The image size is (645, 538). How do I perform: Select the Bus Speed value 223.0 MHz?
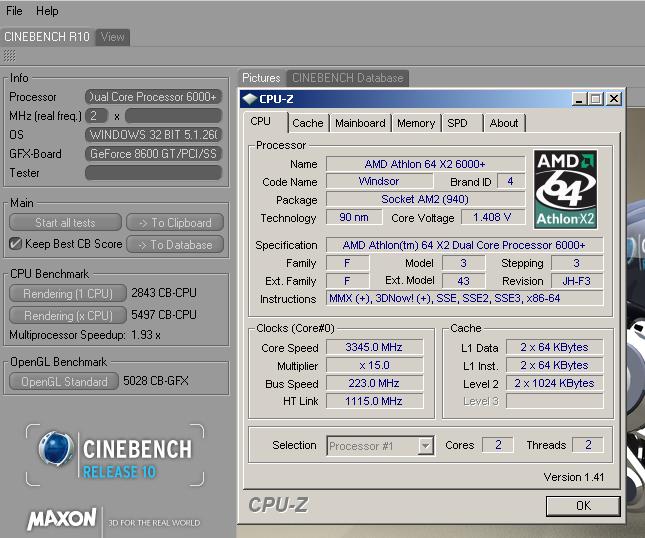pyautogui.click(x=374, y=383)
